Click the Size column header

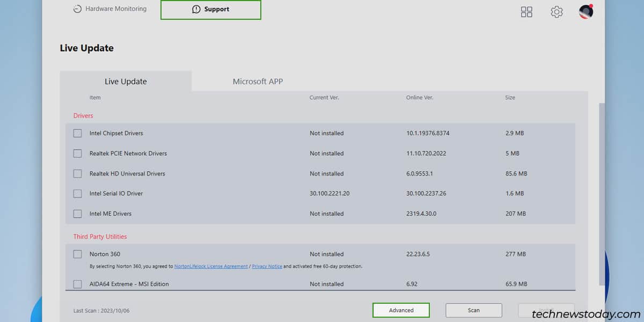click(510, 98)
